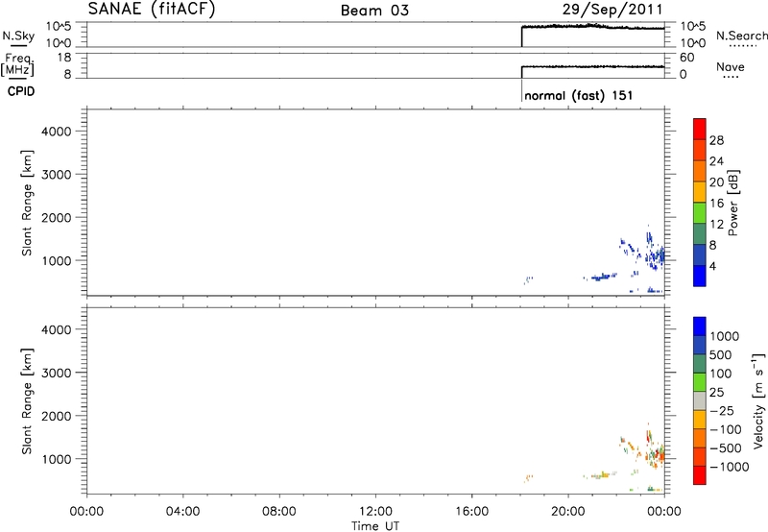Click the Power [dB] colorbar title
768x532 pixels.
click(x=733, y=203)
